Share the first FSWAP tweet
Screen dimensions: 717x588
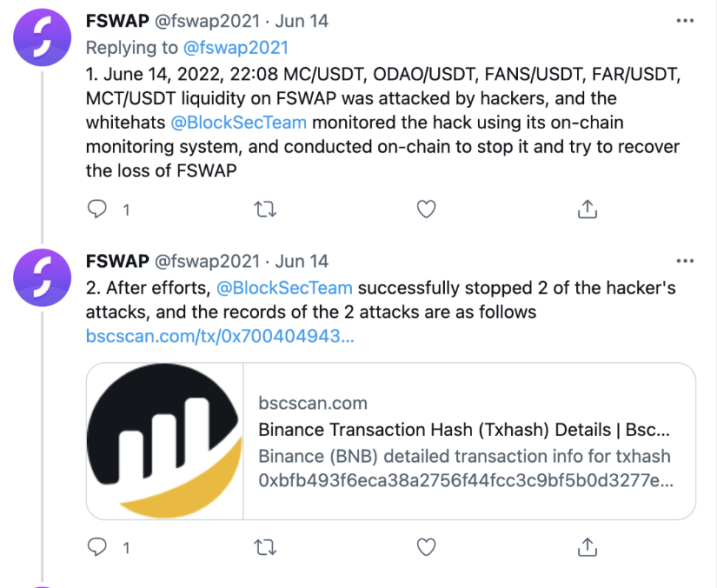pyautogui.click(x=586, y=210)
